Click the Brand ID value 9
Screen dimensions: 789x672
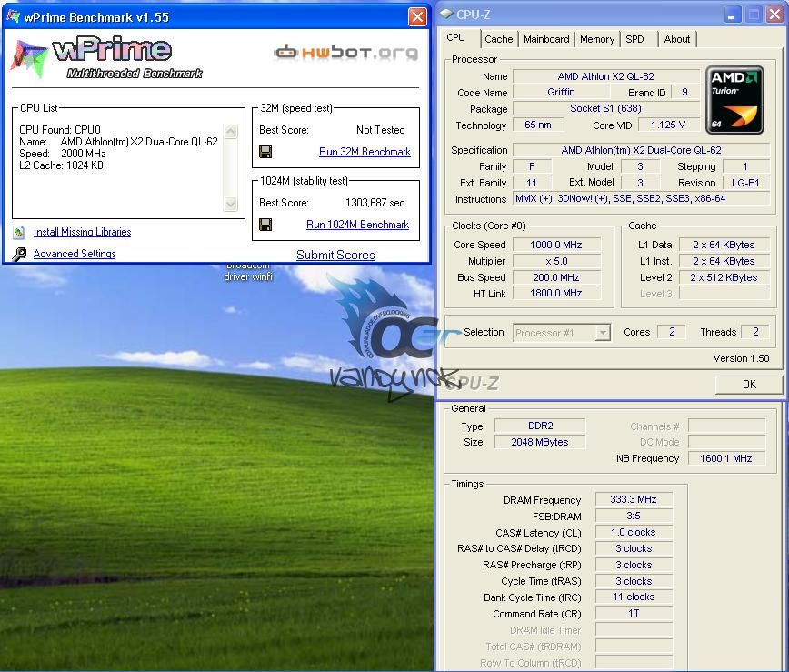pyautogui.click(x=684, y=93)
